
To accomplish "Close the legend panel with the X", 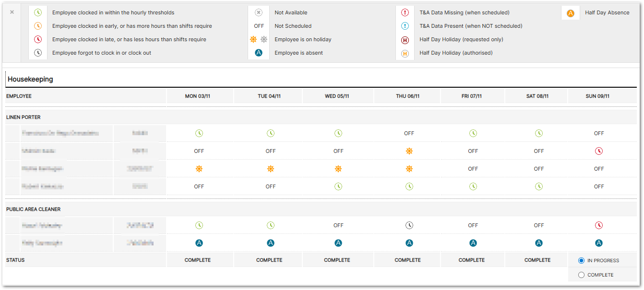I will [12, 12].
